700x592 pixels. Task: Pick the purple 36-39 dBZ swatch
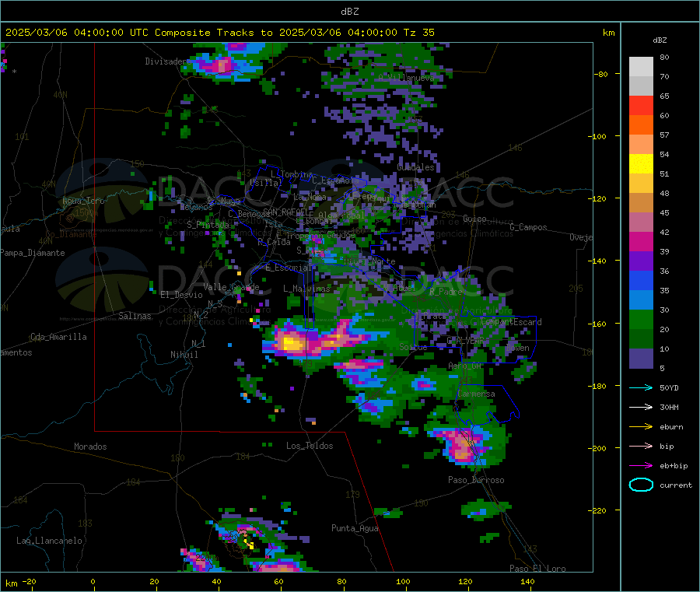point(641,261)
